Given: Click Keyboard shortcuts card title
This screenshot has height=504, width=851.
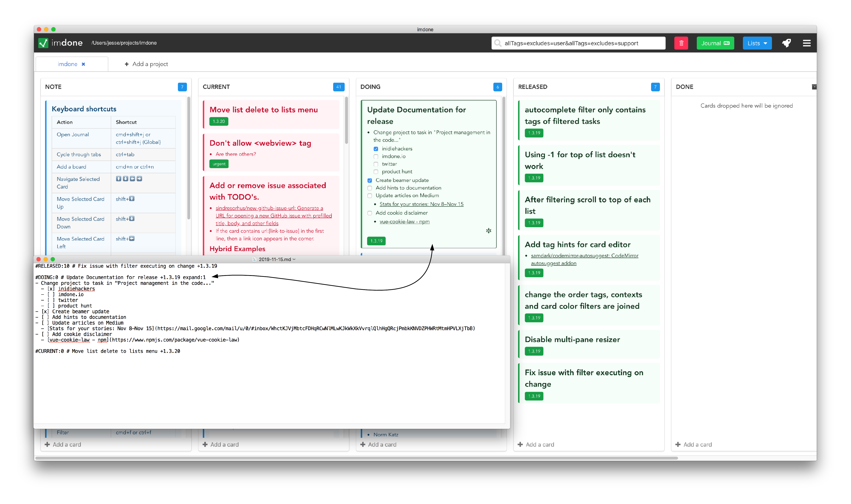Looking at the screenshot, I should (84, 109).
